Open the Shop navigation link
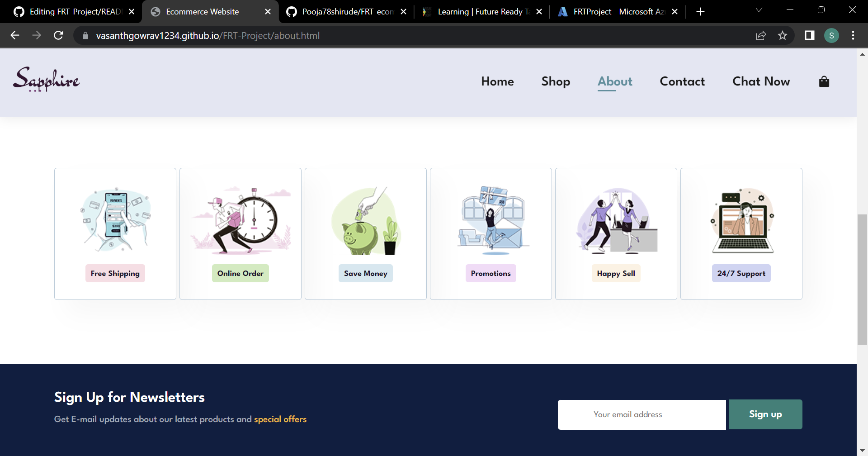The width and height of the screenshot is (868, 456). click(556, 81)
